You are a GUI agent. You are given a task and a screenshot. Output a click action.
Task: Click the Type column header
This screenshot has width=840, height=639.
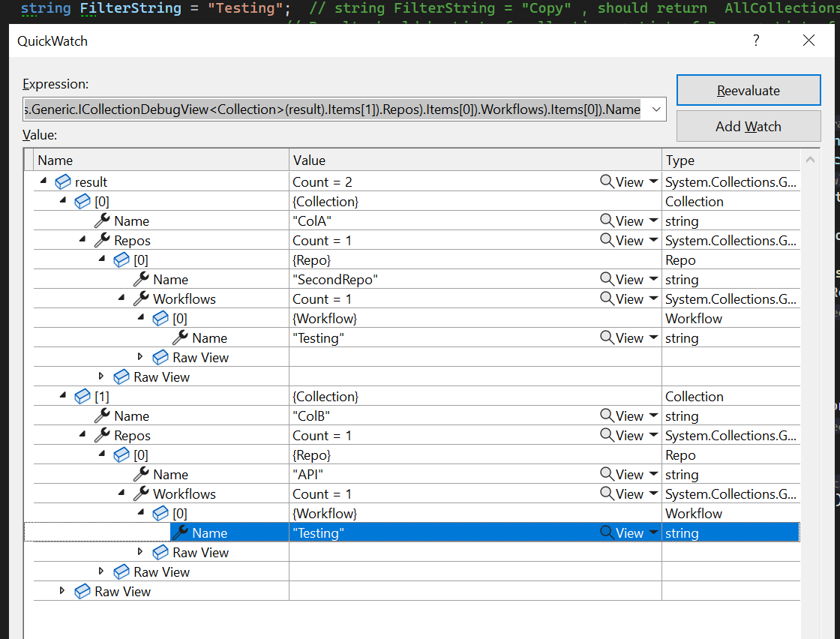pos(730,160)
